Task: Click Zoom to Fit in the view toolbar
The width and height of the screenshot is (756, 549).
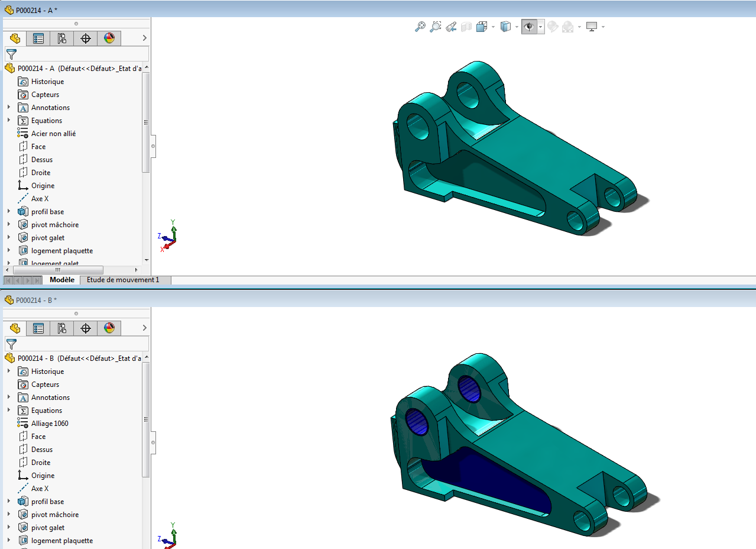Action: pyautogui.click(x=420, y=27)
